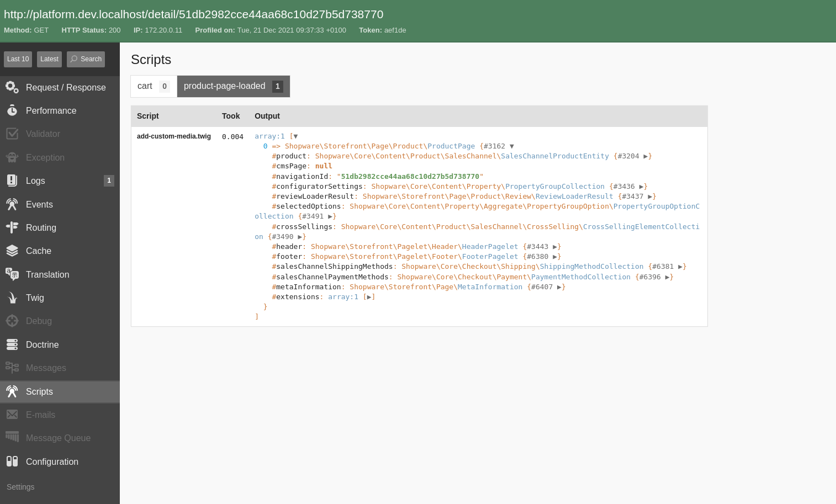Open the Logs panel showing 1 entry
The image size is (836, 504).
[x=36, y=181]
